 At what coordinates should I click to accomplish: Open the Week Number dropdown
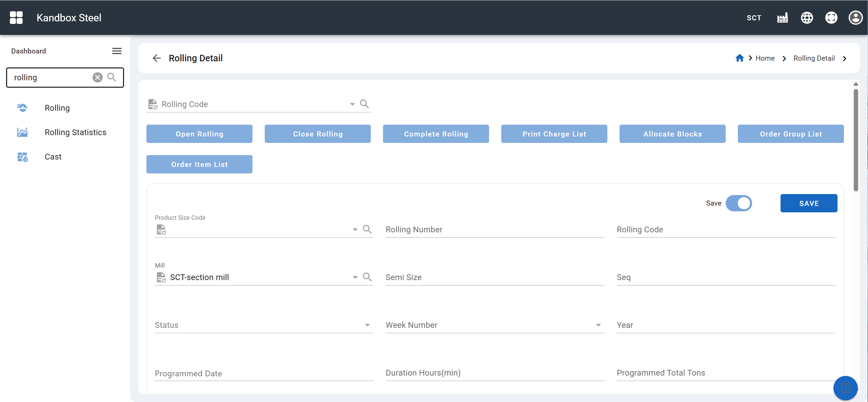click(x=598, y=325)
